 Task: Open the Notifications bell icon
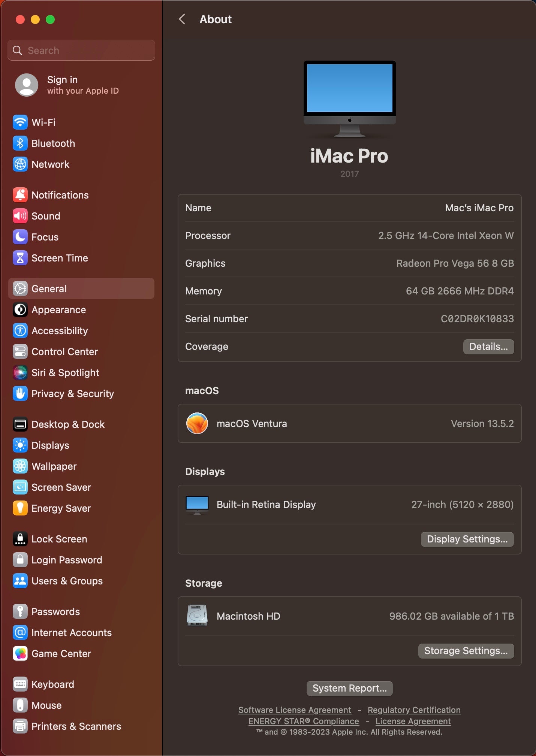[20, 195]
